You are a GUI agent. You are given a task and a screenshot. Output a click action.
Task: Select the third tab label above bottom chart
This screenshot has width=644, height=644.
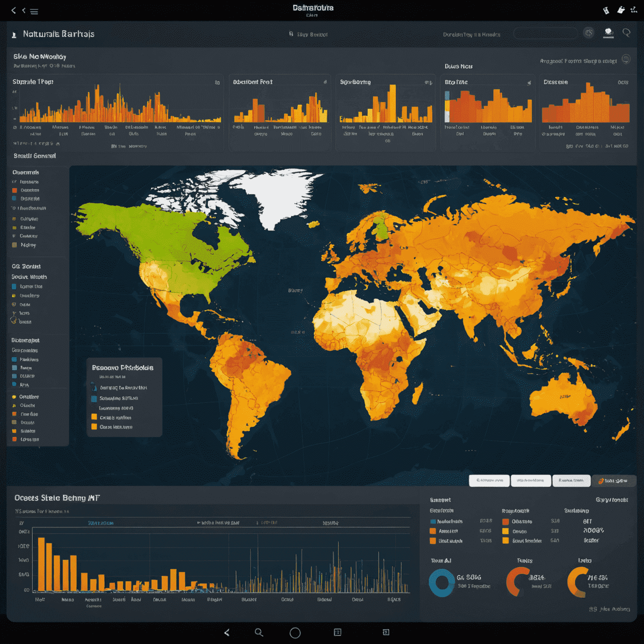(267, 523)
